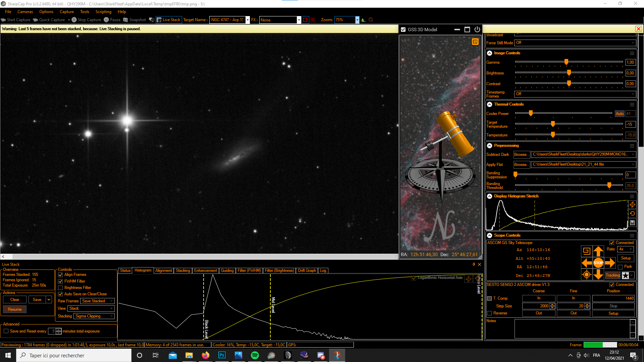This screenshot has height=362, width=644.
Task: Click the crosshair target icon in Scope Controls
Action: click(587, 275)
